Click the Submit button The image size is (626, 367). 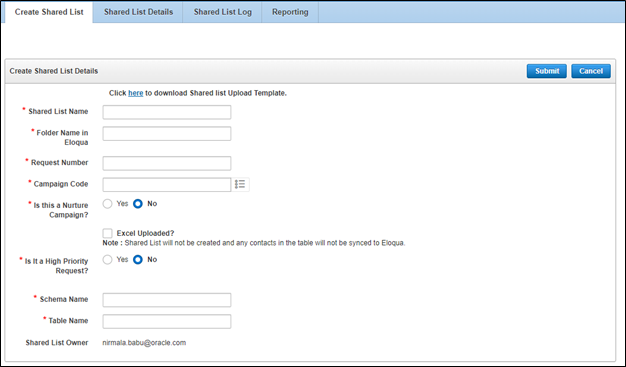click(x=547, y=71)
